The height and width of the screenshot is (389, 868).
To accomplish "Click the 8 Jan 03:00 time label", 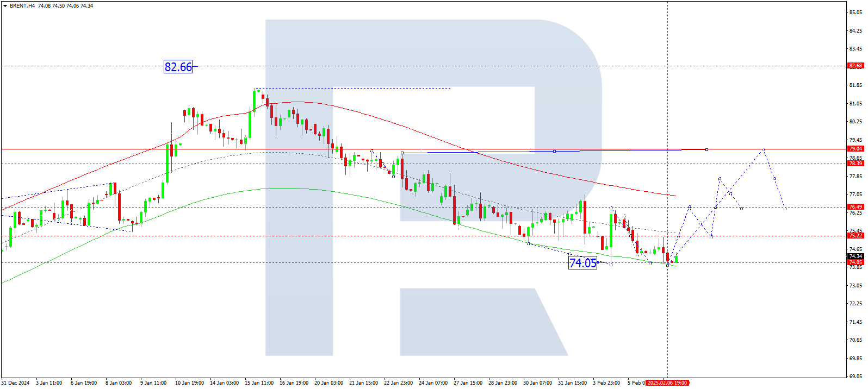I will pyautogui.click(x=119, y=383).
